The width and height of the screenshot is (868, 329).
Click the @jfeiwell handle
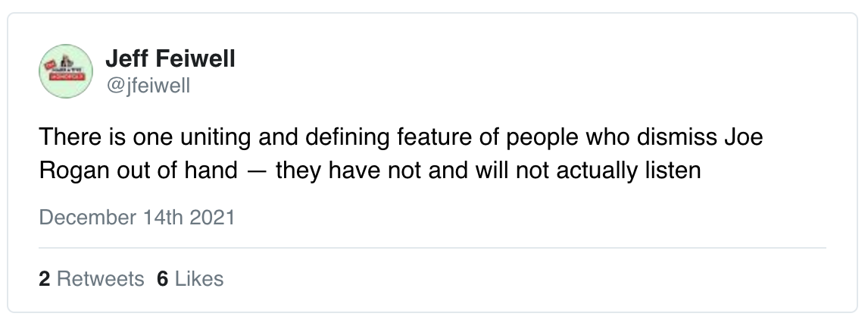coord(148,86)
